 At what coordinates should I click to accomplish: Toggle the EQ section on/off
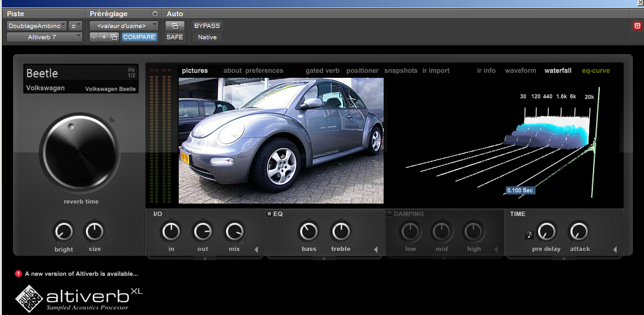tap(269, 214)
